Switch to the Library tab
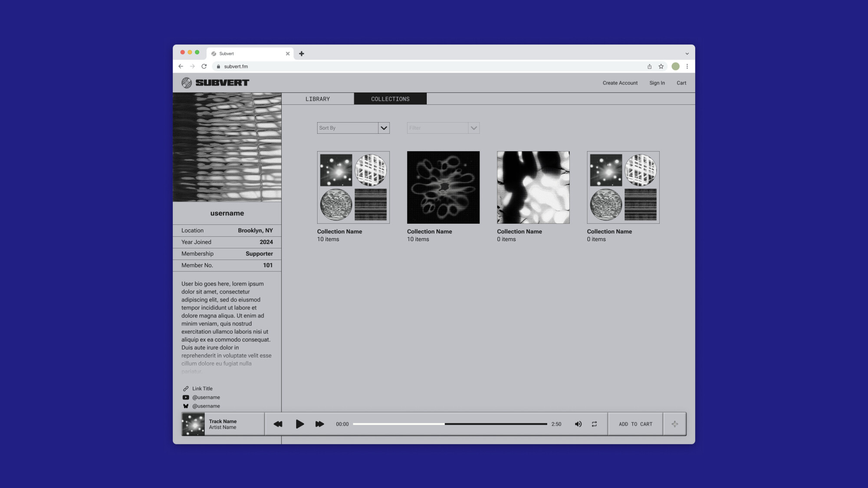The width and height of the screenshot is (868, 488). pos(318,99)
